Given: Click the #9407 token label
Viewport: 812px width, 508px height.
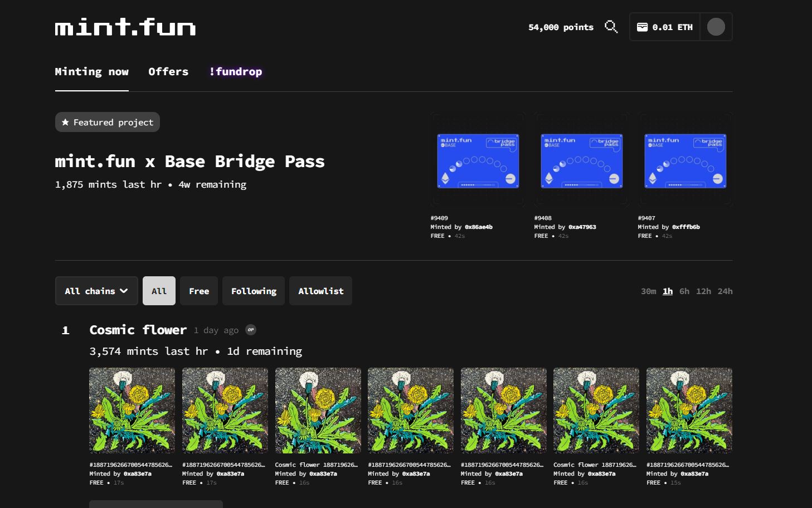Looking at the screenshot, I should 646,218.
